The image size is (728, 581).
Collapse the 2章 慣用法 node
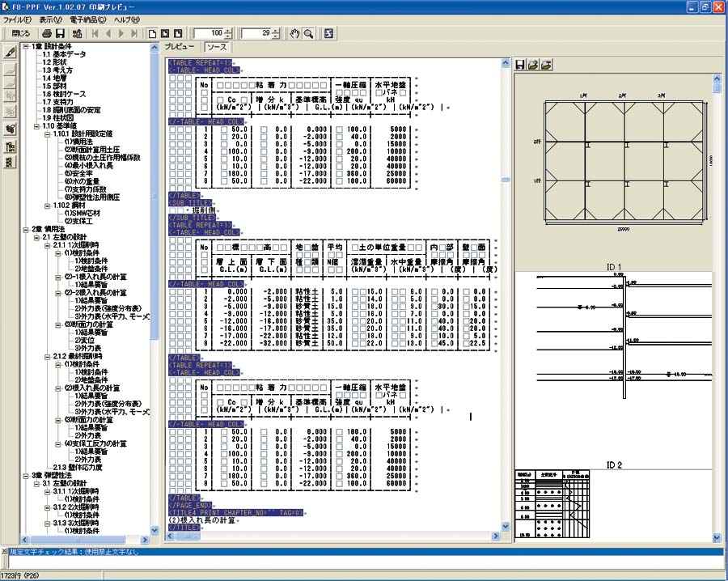(x=26, y=230)
